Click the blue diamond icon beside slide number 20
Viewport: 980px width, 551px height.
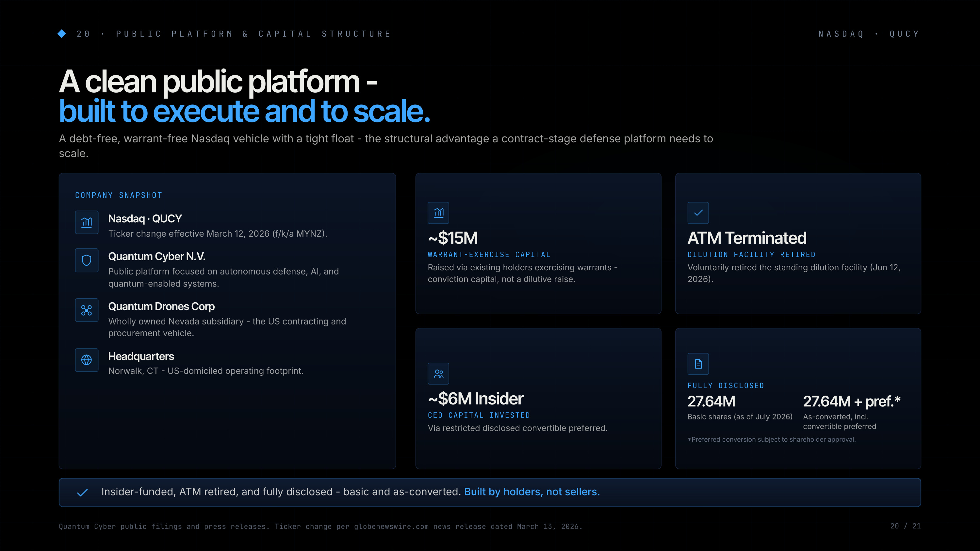coord(62,34)
